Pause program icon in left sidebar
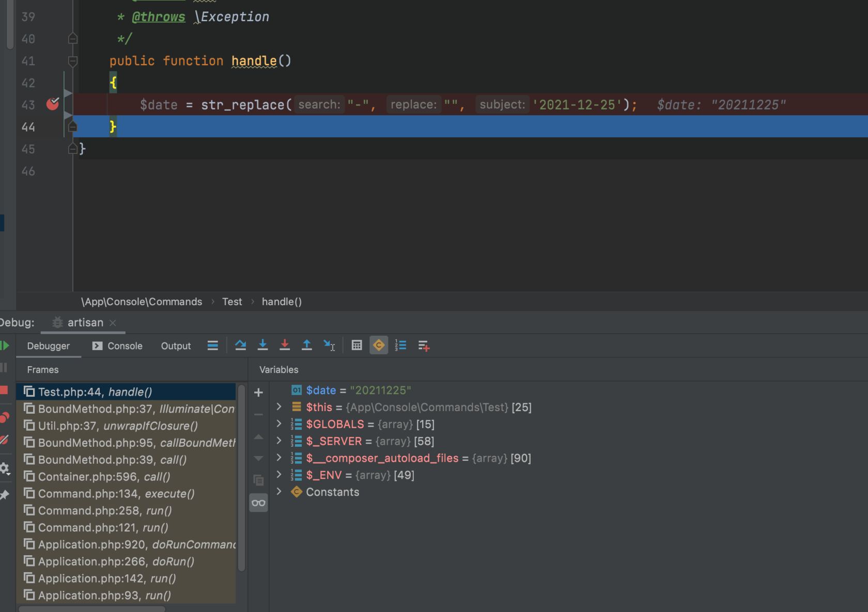Viewport: 868px width, 612px height. click(4, 368)
